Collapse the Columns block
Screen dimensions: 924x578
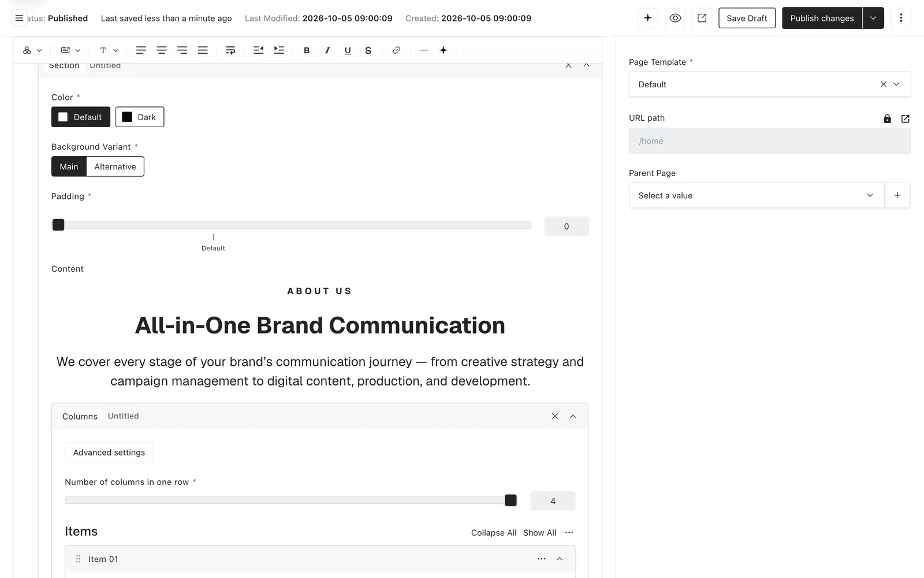(x=573, y=416)
